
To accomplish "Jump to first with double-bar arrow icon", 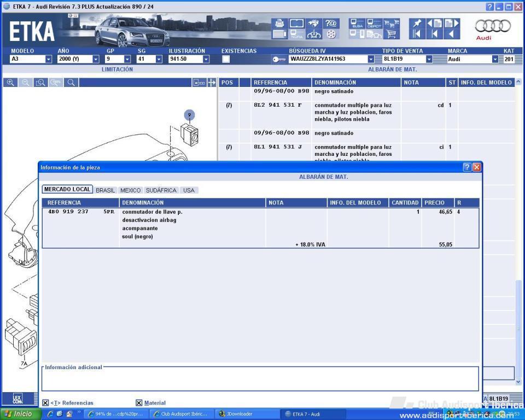I will 417,34.
